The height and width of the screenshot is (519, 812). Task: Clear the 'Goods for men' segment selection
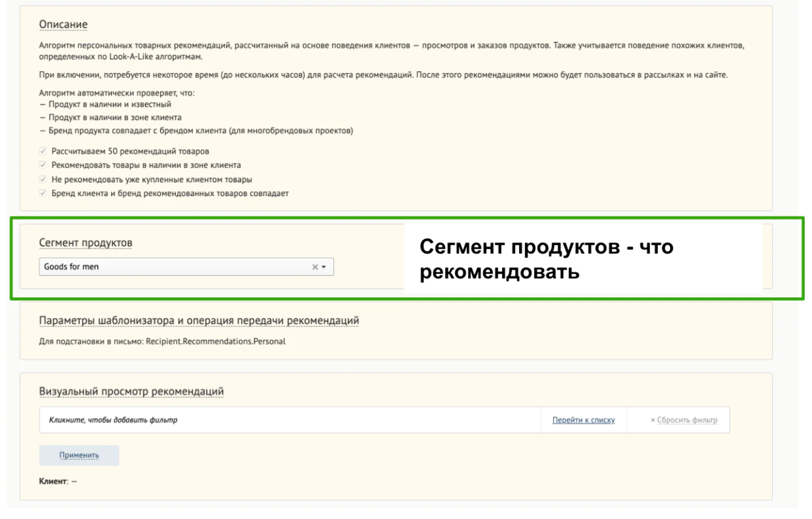point(315,267)
